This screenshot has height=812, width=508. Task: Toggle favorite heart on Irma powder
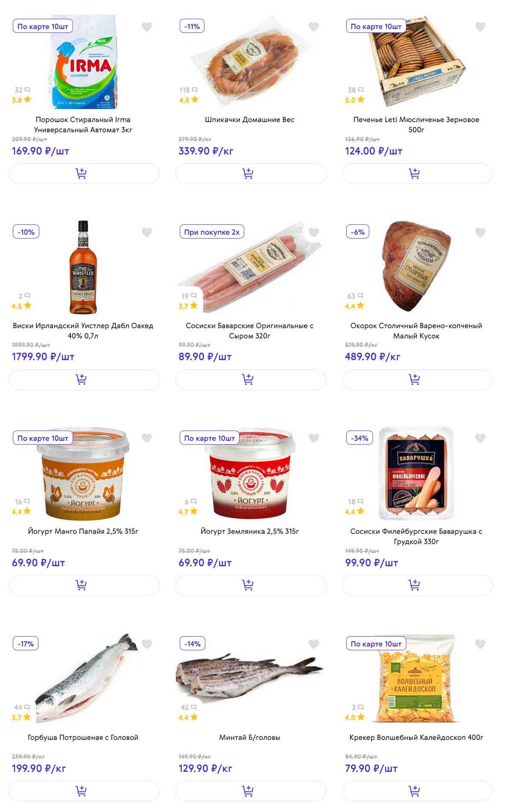click(147, 27)
